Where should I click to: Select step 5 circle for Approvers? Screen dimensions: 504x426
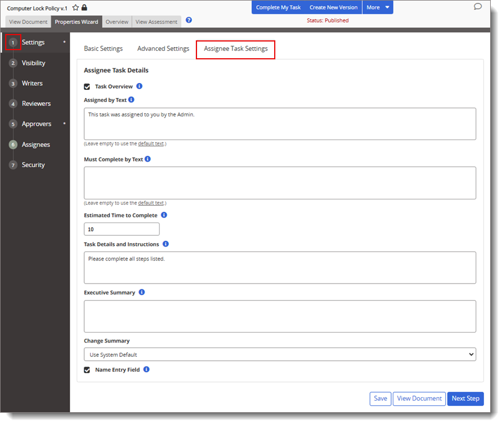pos(13,124)
